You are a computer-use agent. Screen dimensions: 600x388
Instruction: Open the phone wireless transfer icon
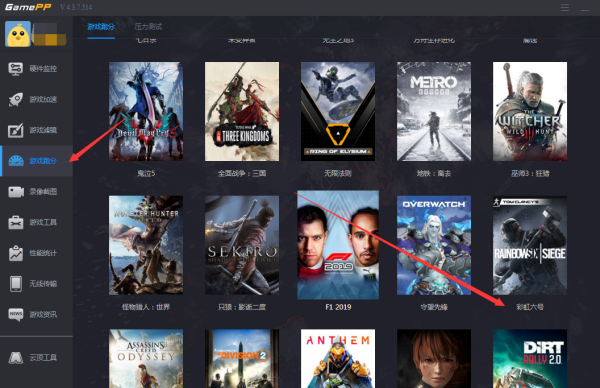tap(16, 284)
